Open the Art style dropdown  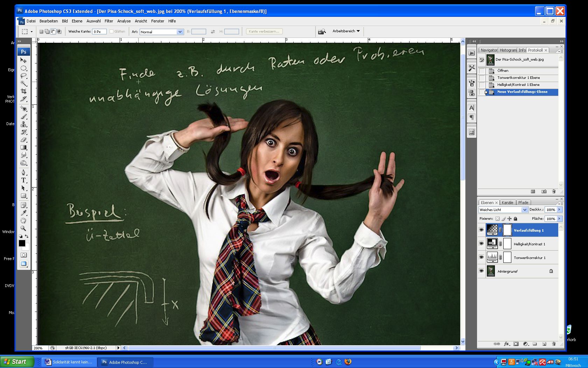180,32
